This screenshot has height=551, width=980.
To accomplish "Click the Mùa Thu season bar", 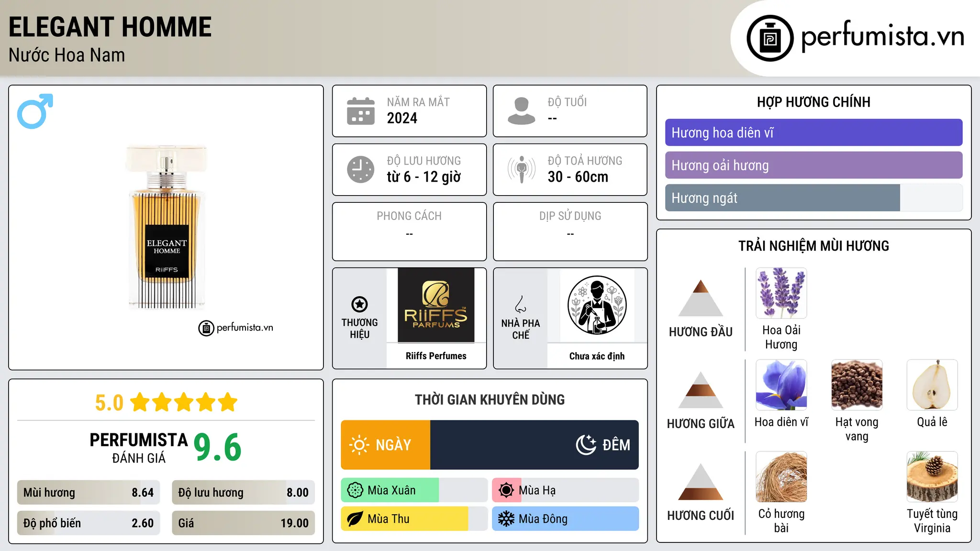I will pos(414,519).
